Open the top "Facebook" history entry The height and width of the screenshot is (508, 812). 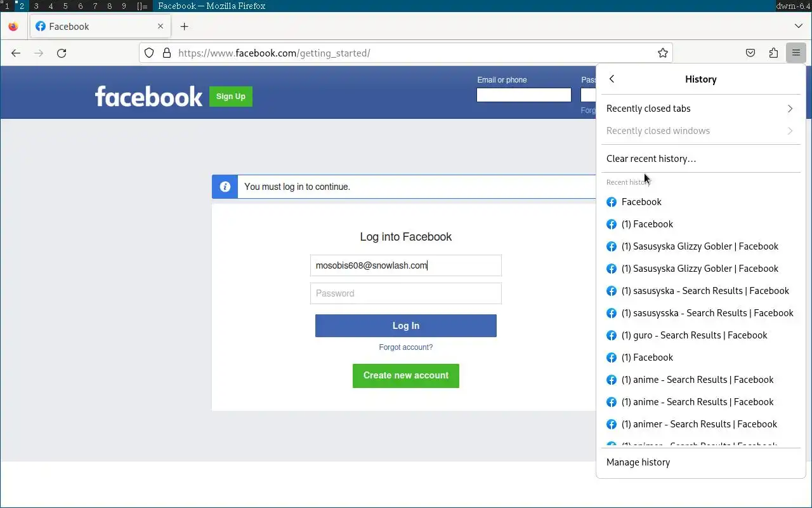coord(700,202)
